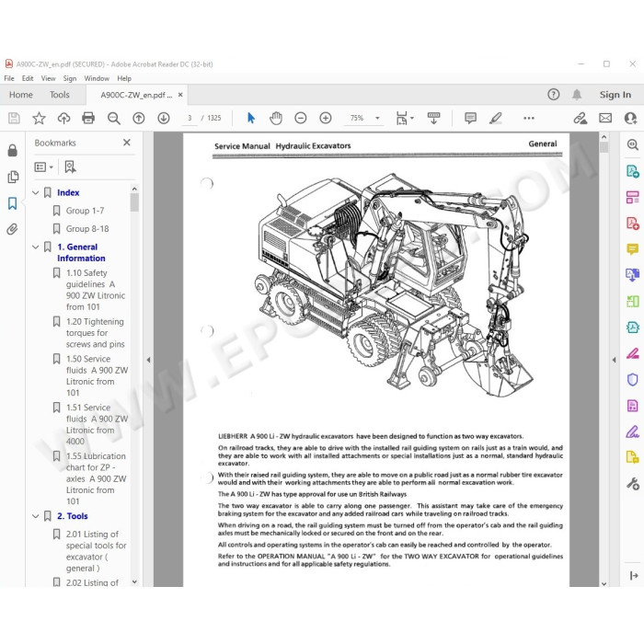Open the fit page options icon
The image size is (644, 644).
[404, 119]
